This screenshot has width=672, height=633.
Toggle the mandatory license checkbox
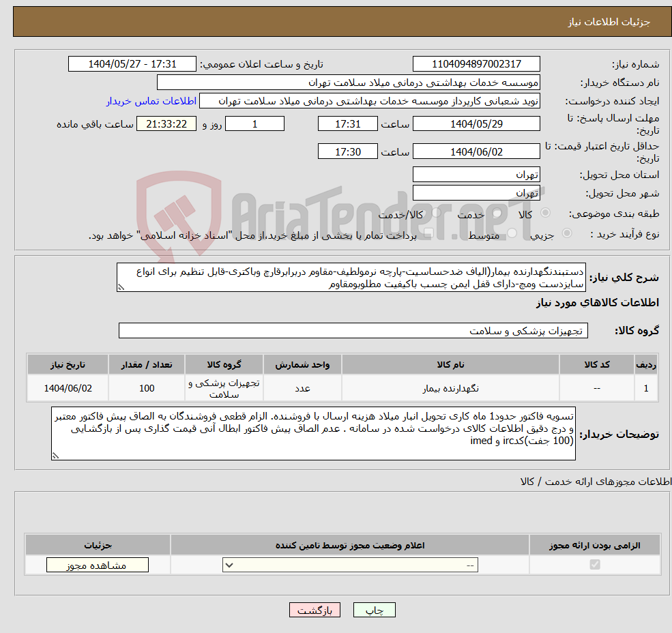click(595, 564)
